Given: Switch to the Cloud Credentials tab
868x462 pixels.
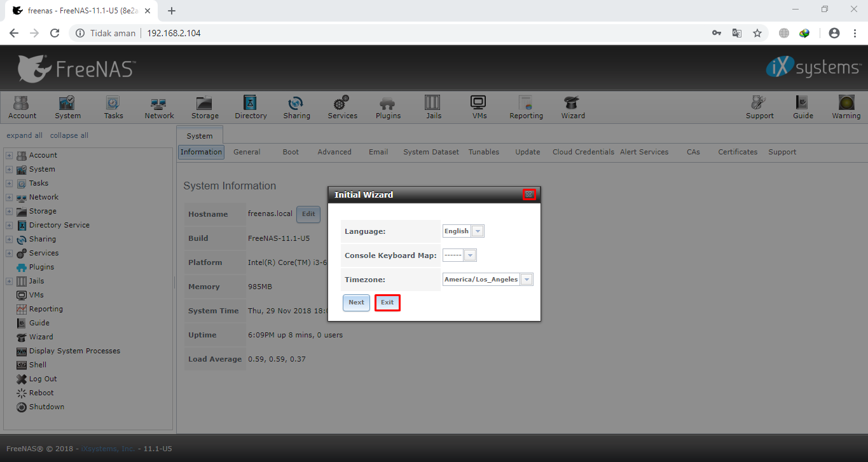Looking at the screenshot, I should 583,152.
